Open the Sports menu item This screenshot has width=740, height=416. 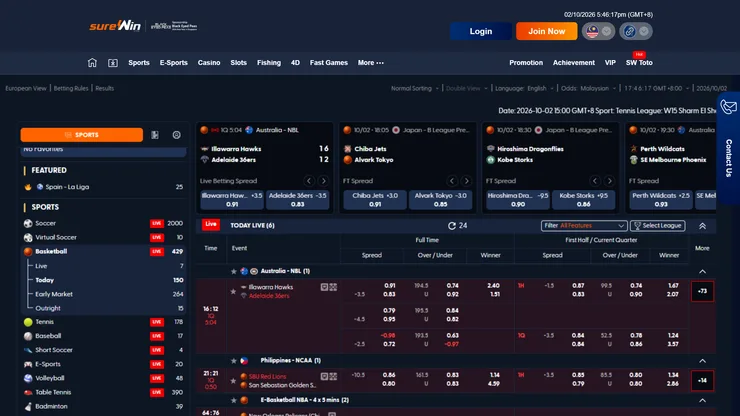[139, 63]
